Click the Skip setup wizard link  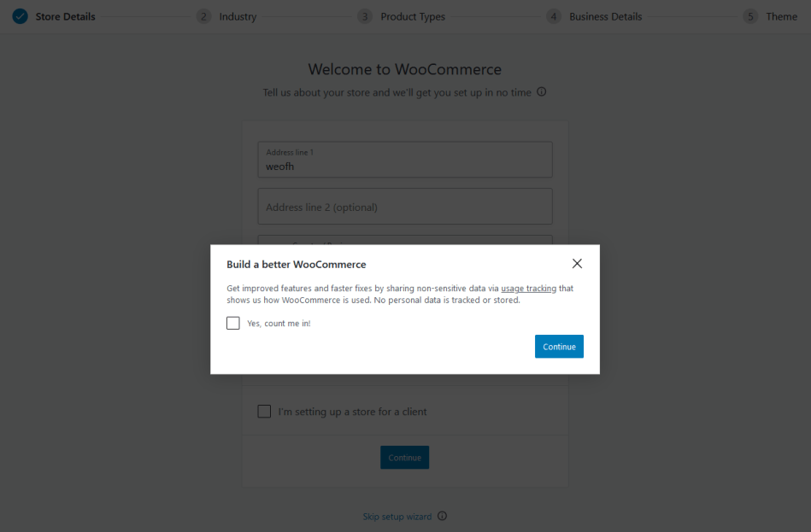click(397, 517)
